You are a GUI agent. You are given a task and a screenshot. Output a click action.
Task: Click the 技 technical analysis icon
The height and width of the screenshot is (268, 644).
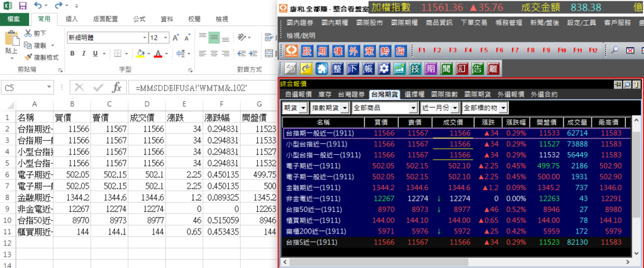[415, 69]
